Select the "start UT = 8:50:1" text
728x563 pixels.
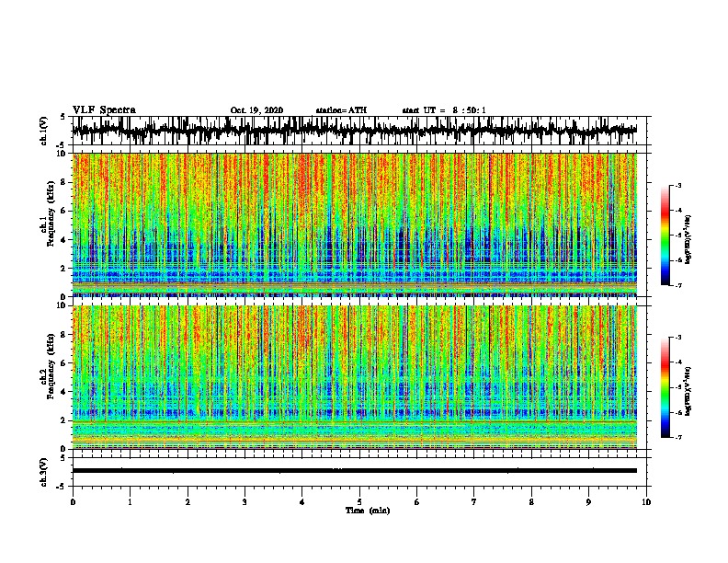(444, 110)
